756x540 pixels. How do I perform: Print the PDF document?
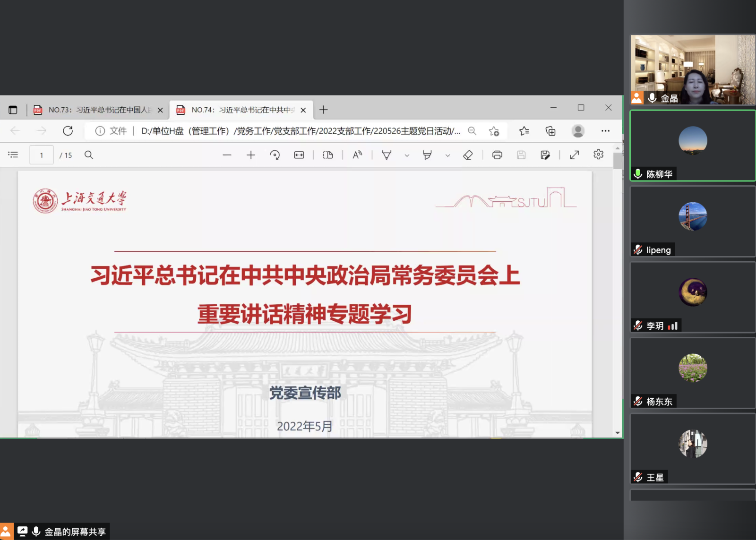[497, 155]
